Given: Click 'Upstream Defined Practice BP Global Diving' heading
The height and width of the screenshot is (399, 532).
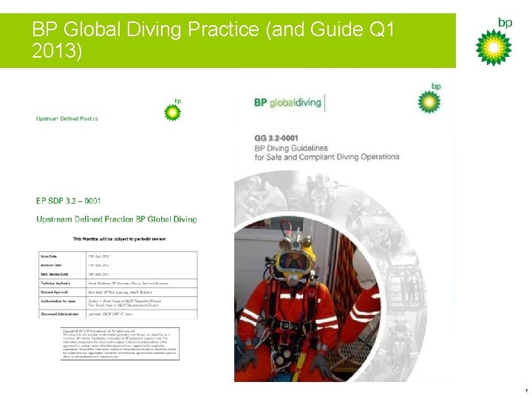Looking at the screenshot, I should pyautogui.click(x=117, y=219).
